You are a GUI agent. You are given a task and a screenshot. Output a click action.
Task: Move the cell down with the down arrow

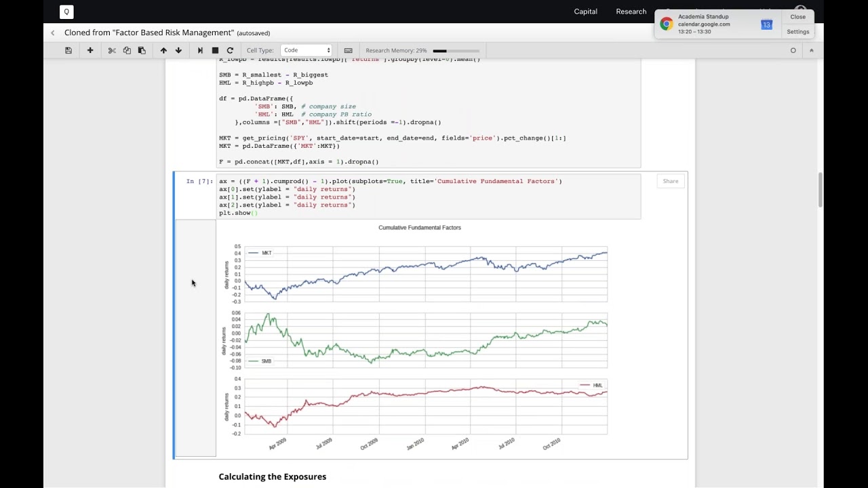(178, 50)
